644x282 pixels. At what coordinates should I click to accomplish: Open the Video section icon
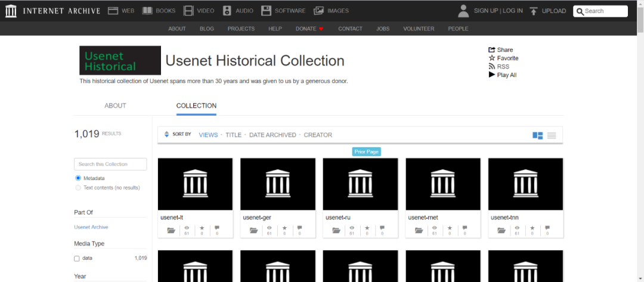click(x=188, y=11)
